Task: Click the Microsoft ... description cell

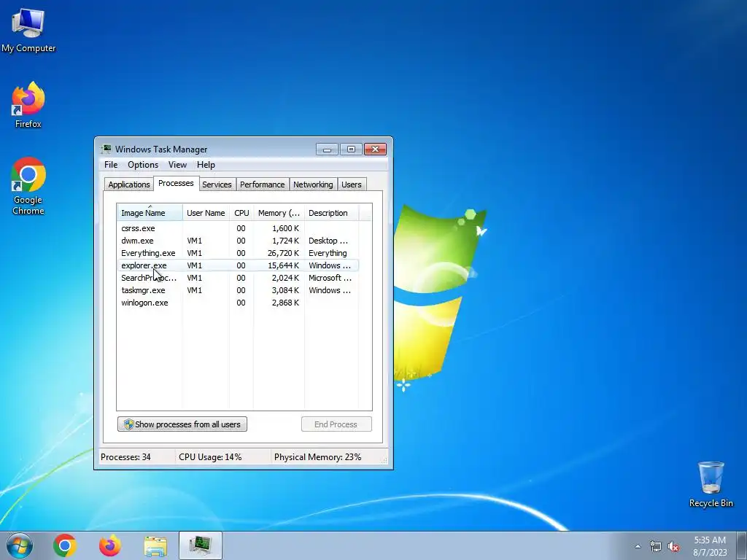Action: pos(330,278)
